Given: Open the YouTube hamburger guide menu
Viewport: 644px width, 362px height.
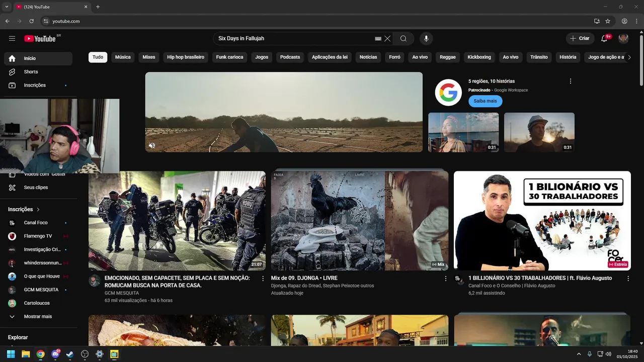Looking at the screenshot, I should coord(12,38).
